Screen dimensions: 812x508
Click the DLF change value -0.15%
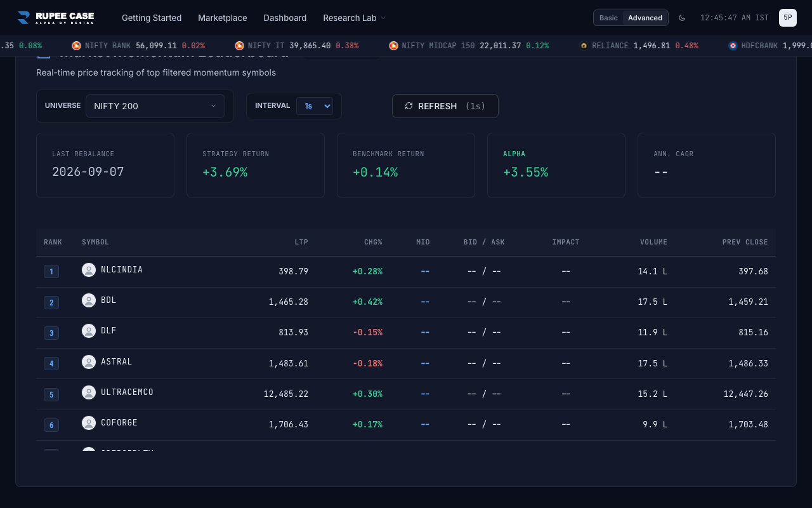[367, 333]
